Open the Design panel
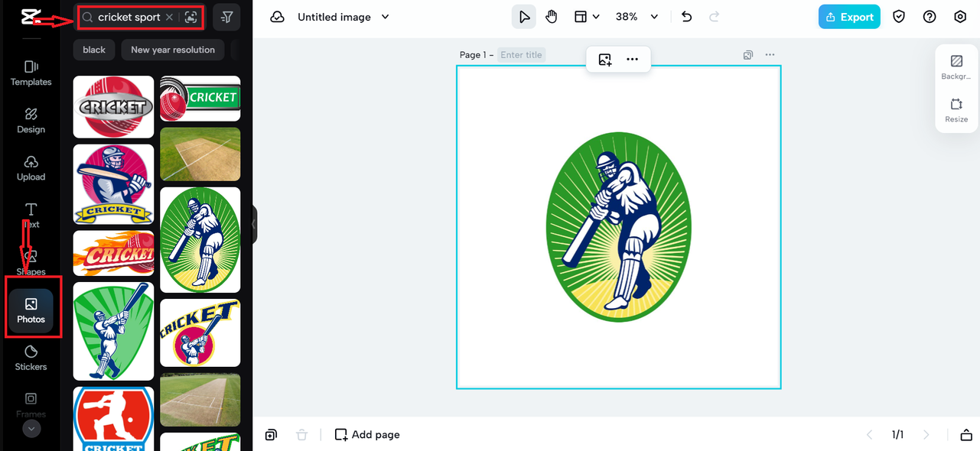Screen dimensions: 980x451 tap(31, 121)
